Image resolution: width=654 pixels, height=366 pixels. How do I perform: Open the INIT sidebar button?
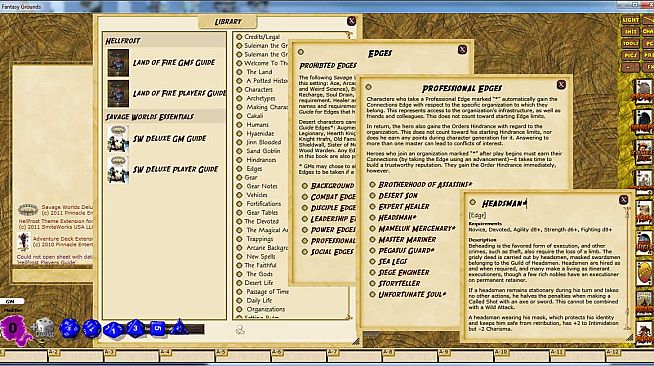coord(630,32)
